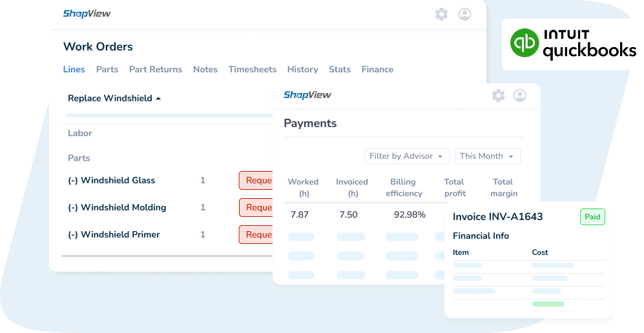Click Request button for Windshield Primer
644x333 pixels.
pos(256,234)
